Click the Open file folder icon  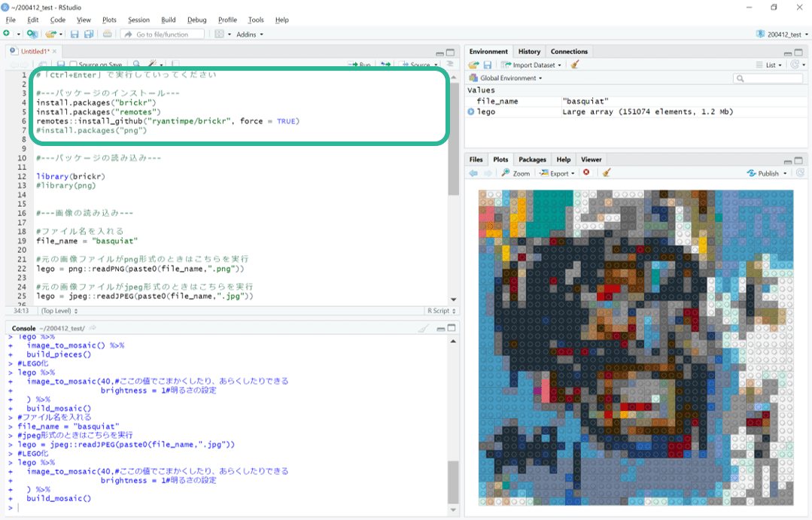coord(50,34)
